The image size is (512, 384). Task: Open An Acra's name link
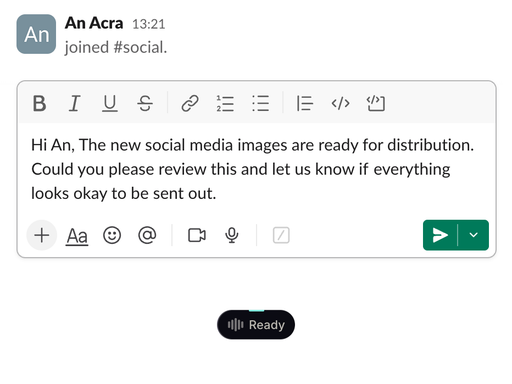94,23
